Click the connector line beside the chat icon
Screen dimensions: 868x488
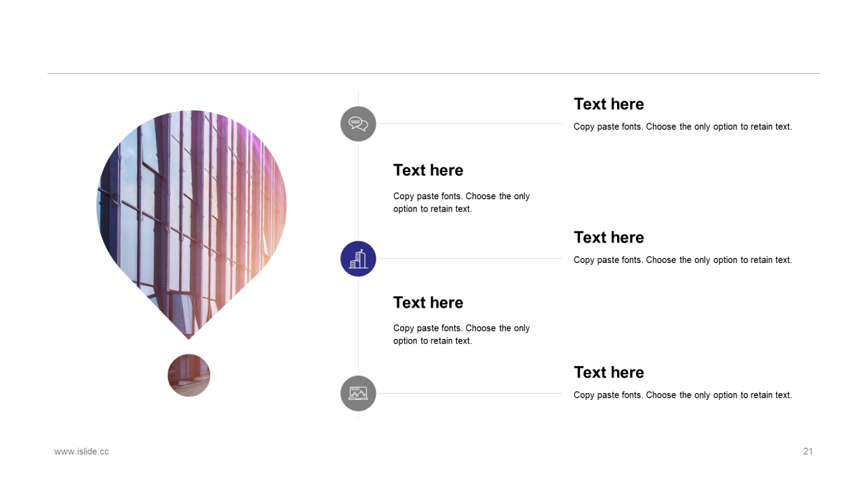470,124
